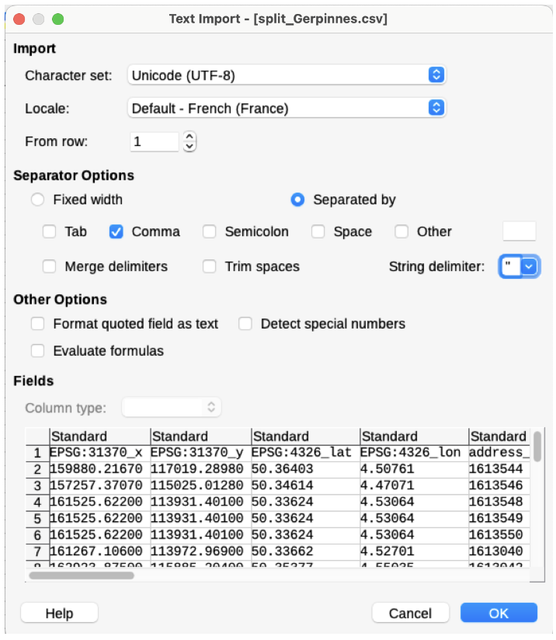Increase the From row stepper value
This screenshot has width=556, height=640.
coord(189,136)
